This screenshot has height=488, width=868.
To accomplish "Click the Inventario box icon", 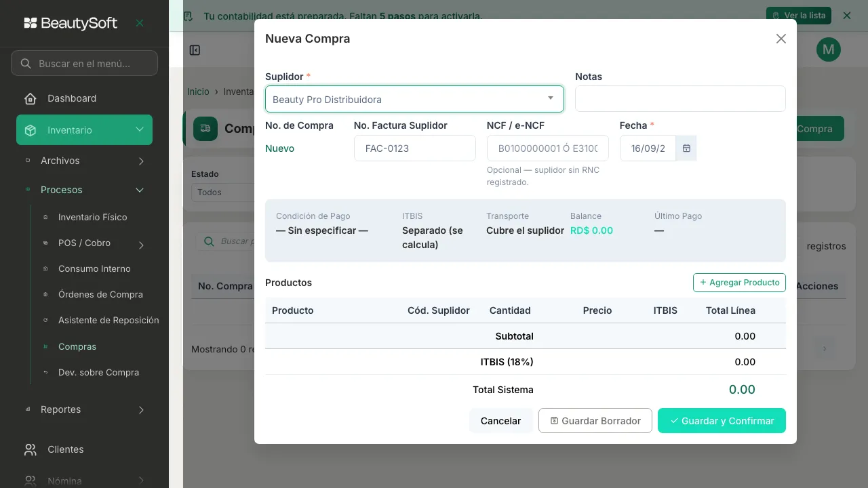I will click(x=31, y=130).
